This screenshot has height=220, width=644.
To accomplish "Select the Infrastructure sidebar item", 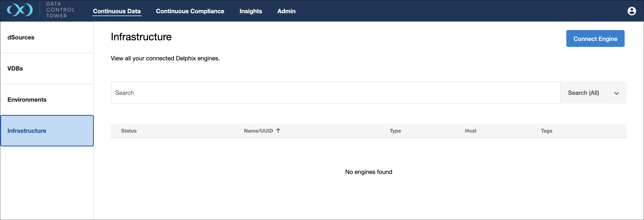I will pos(27,131).
